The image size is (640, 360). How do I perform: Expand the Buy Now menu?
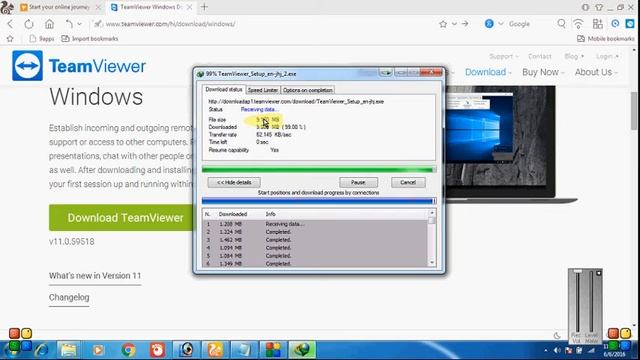click(x=543, y=72)
